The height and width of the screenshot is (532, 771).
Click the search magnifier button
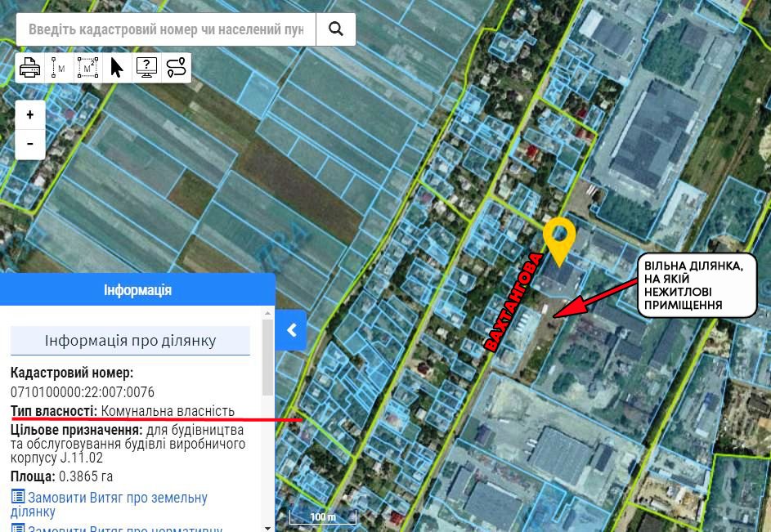[335, 29]
